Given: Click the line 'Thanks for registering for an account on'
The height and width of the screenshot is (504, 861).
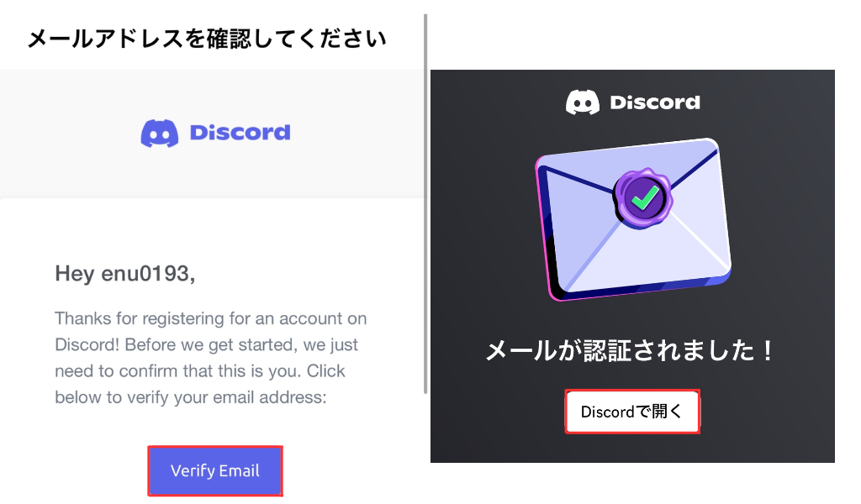Looking at the screenshot, I should [x=211, y=318].
